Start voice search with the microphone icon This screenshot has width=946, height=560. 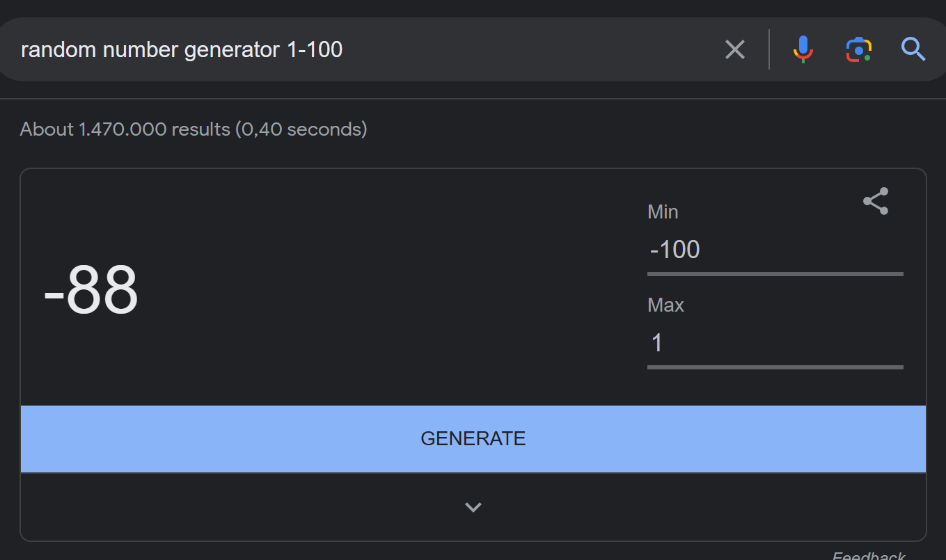click(803, 49)
